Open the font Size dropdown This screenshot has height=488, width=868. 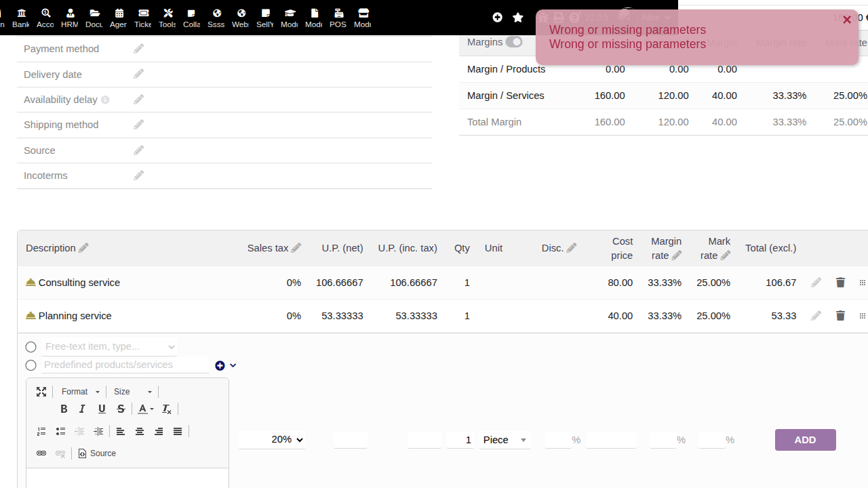click(x=133, y=392)
